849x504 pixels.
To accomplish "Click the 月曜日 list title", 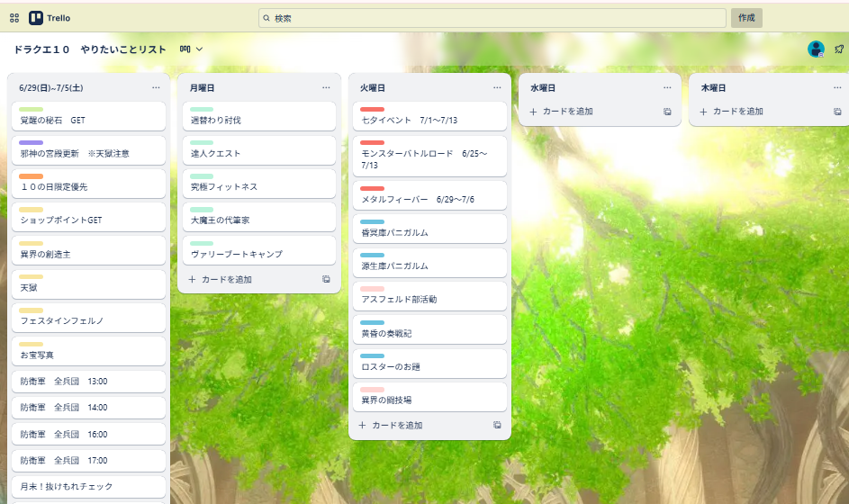I will [202, 87].
